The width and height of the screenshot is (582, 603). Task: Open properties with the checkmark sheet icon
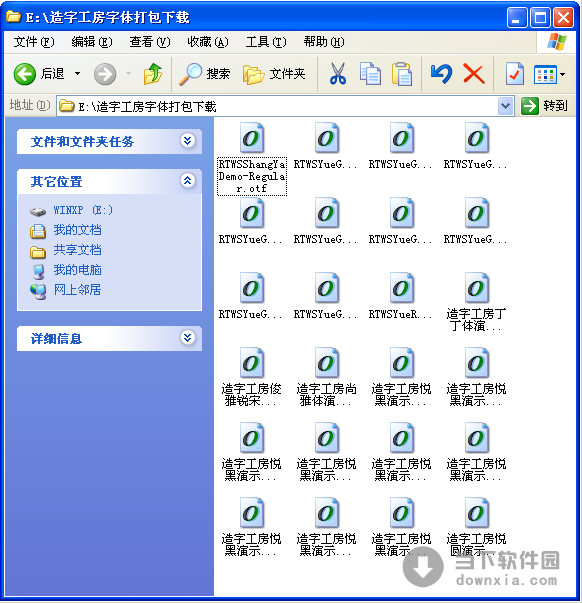[515, 74]
